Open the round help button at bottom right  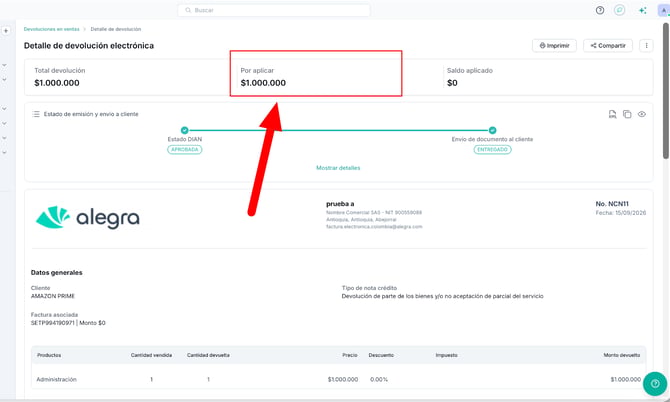point(655,384)
